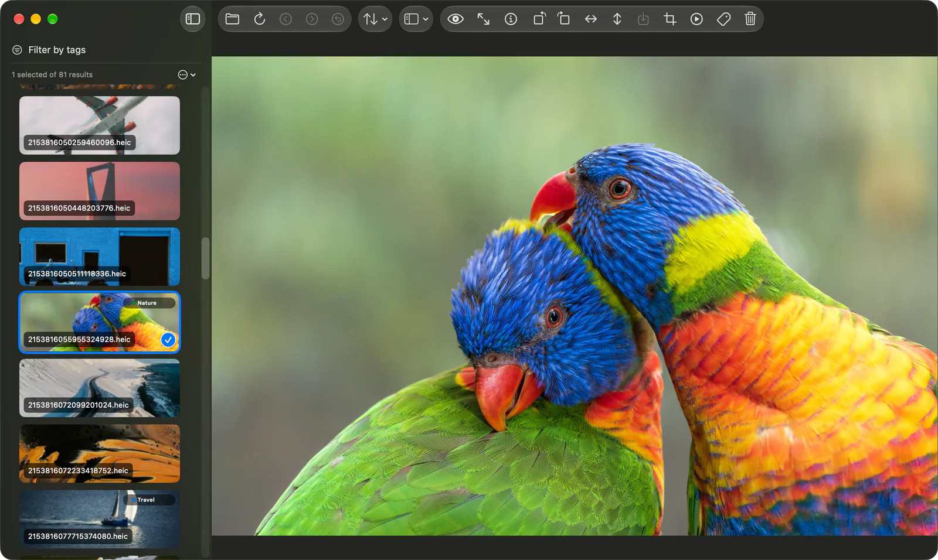938x560 pixels.
Task: Toggle the eye preview icon
Action: (x=456, y=19)
